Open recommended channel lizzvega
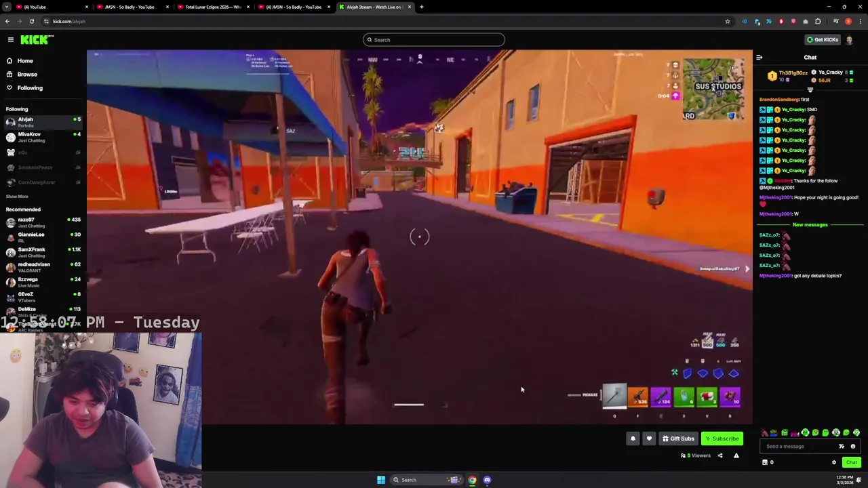 click(42, 282)
